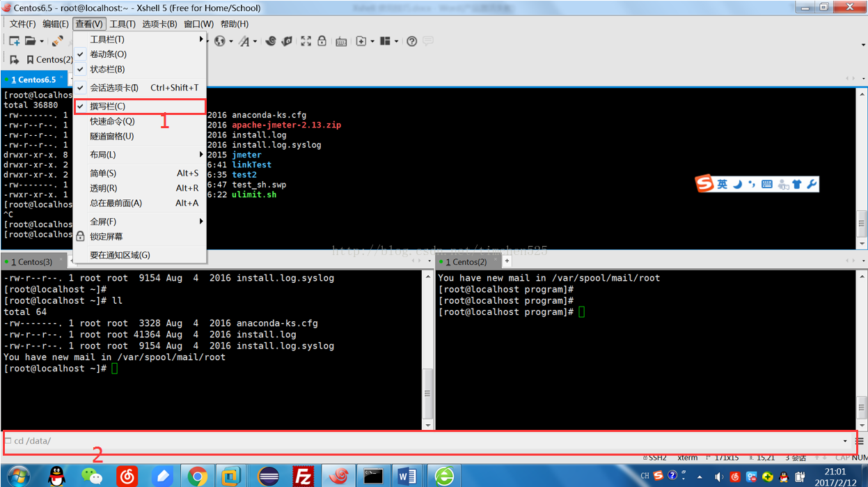Open the Eclipse icon in taskbar

point(268,477)
